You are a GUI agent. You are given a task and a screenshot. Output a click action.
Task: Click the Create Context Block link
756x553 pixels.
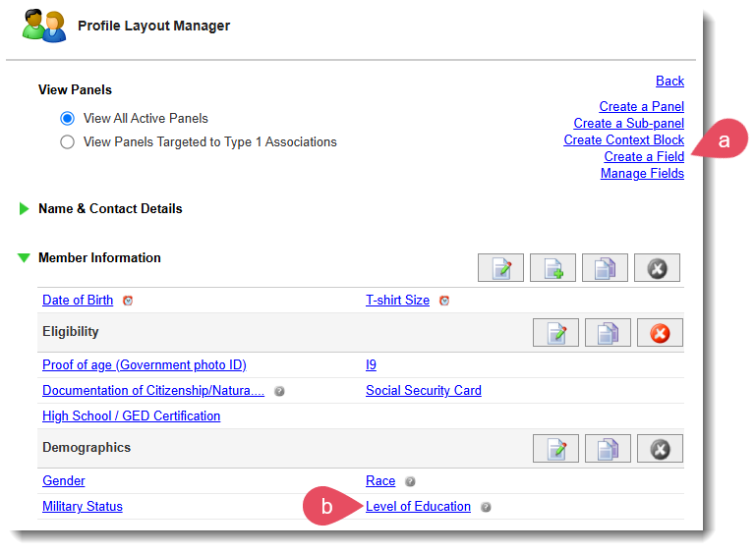click(623, 139)
